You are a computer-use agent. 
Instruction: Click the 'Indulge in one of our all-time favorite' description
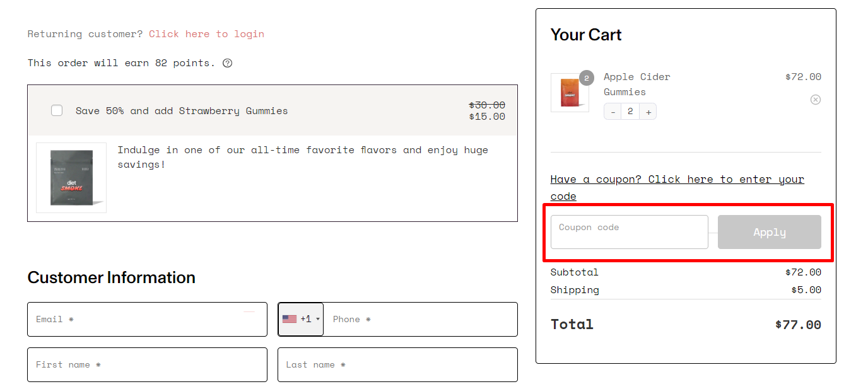pyautogui.click(x=303, y=157)
